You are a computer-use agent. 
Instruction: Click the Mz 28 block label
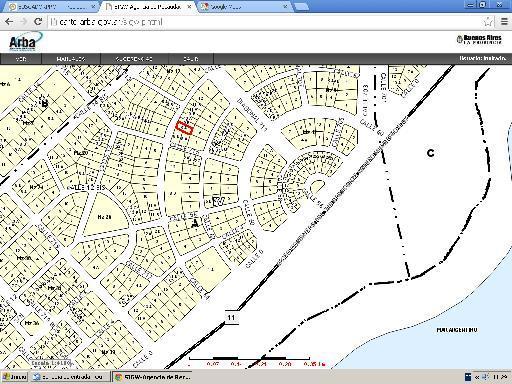tap(104, 217)
